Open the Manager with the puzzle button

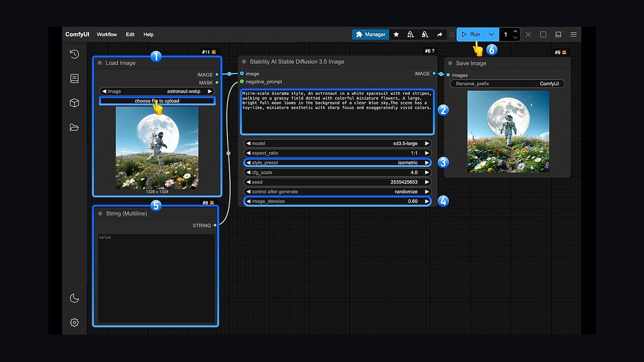(371, 34)
